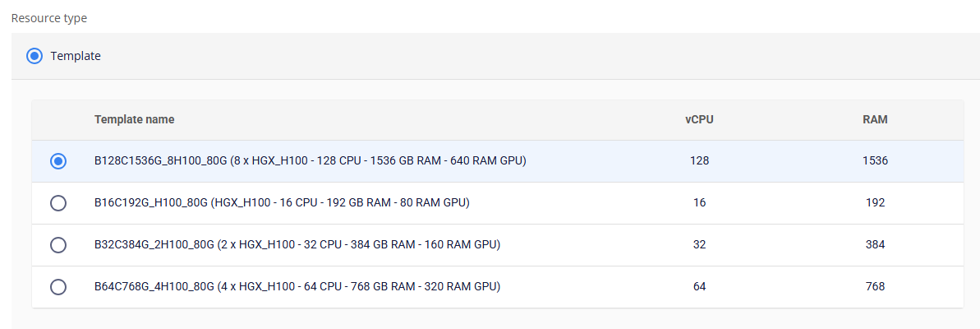Viewport: 980px width, 329px height.
Task: Click the single HGX_H100 16 CPU template name
Action: tap(282, 203)
